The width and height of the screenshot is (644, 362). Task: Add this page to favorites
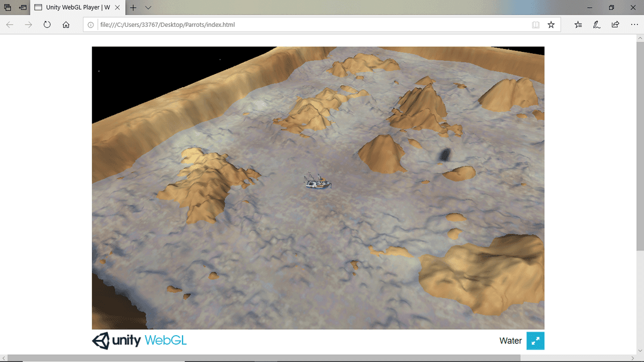(551, 25)
